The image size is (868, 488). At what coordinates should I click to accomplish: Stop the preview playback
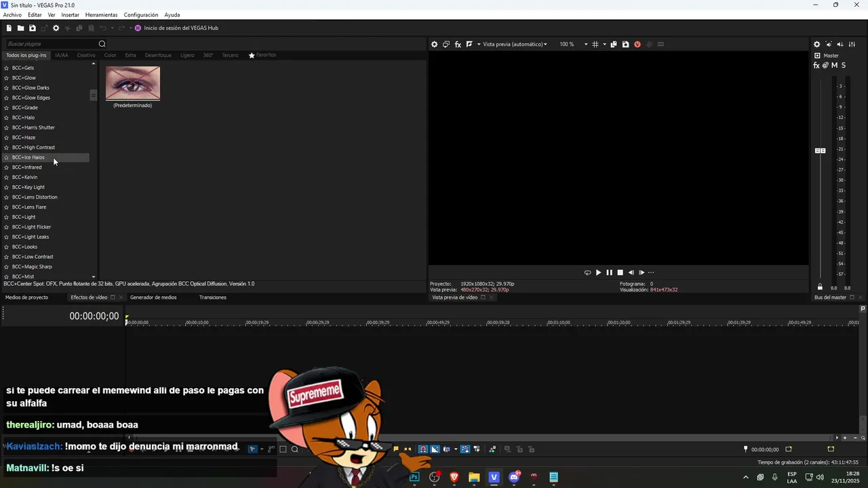coord(620,272)
